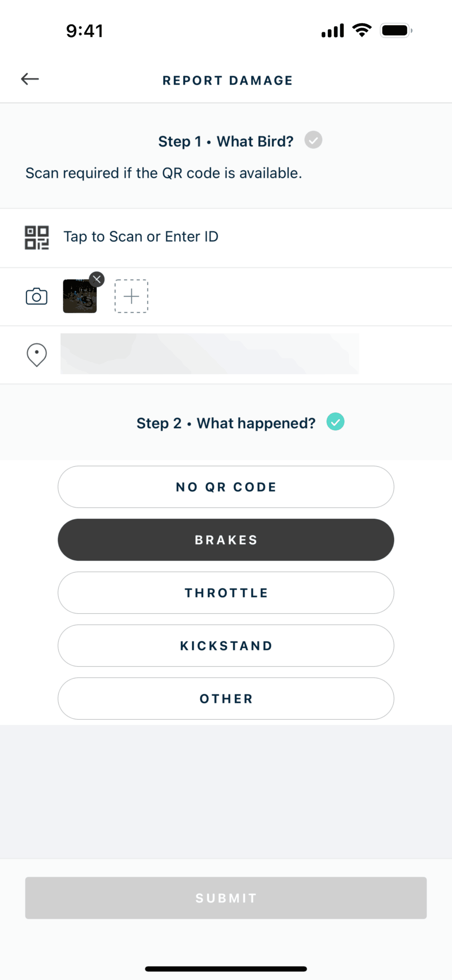Tap the back arrow icon
The width and height of the screenshot is (452, 980).
point(30,79)
